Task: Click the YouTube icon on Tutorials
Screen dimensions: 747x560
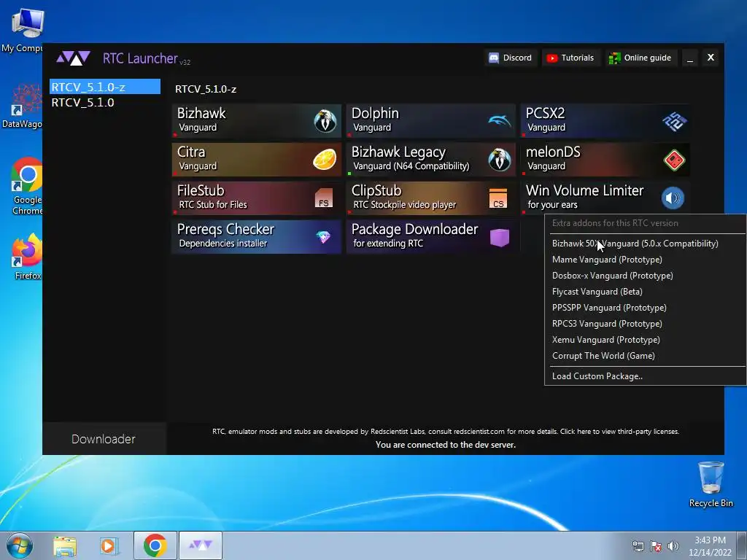Action: click(x=552, y=58)
